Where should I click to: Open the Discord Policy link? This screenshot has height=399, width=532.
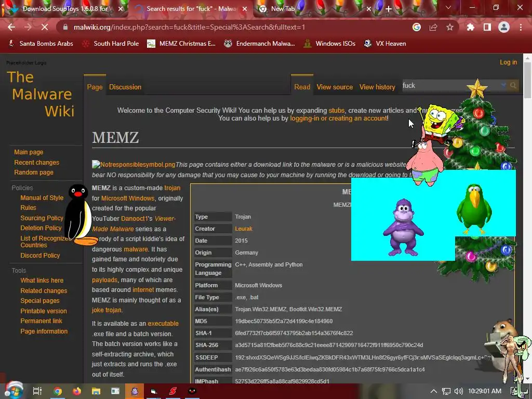[x=40, y=255]
